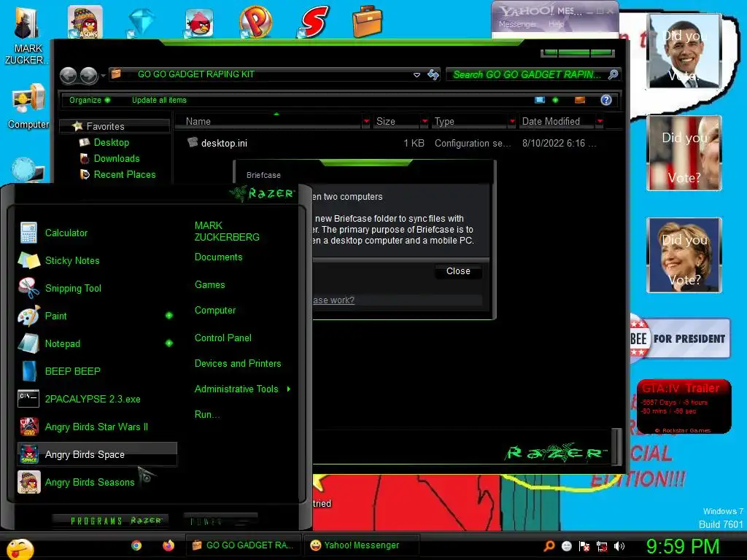Click the Obama Did you Vote gadget

pyautogui.click(x=684, y=50)
